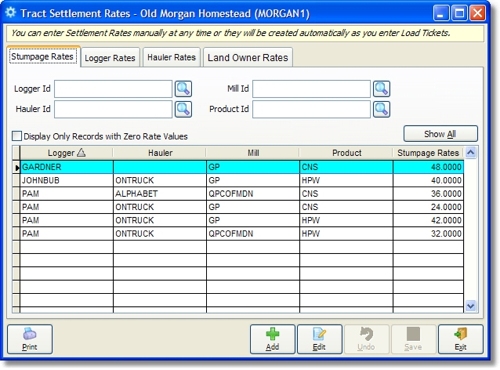Sort by the Logger column header
The image size is (500, 370).
point(66,153)
